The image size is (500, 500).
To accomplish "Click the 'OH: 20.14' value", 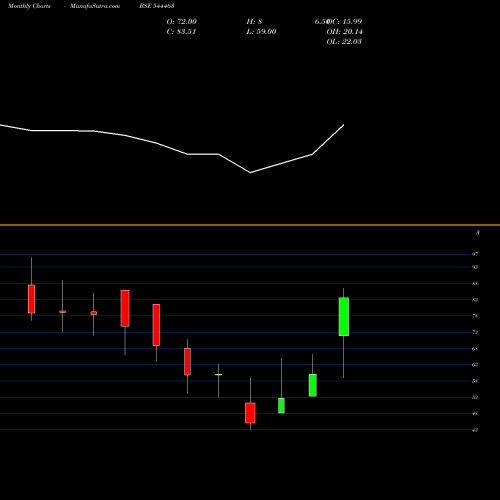I will click(345, 32).
